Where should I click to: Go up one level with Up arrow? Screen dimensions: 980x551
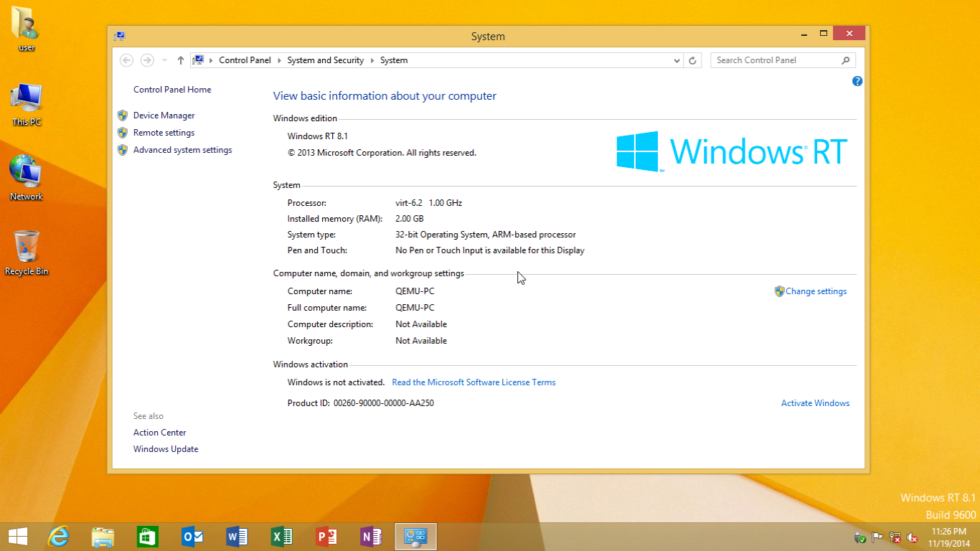click(x=180, y=60)
